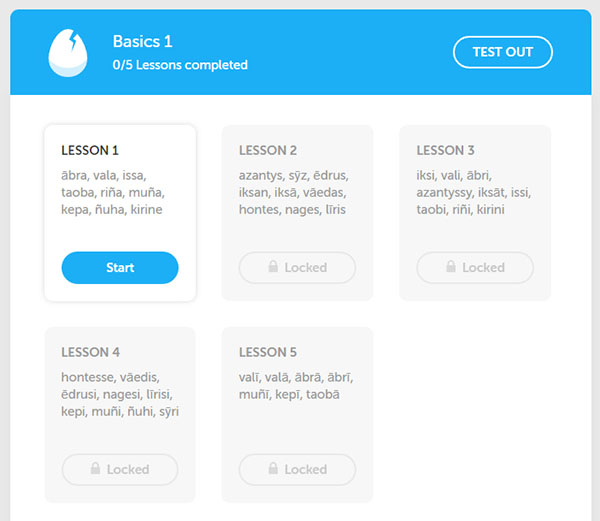
Task: Click the Locked button under Lesson 2
Action: click(297, 267)
